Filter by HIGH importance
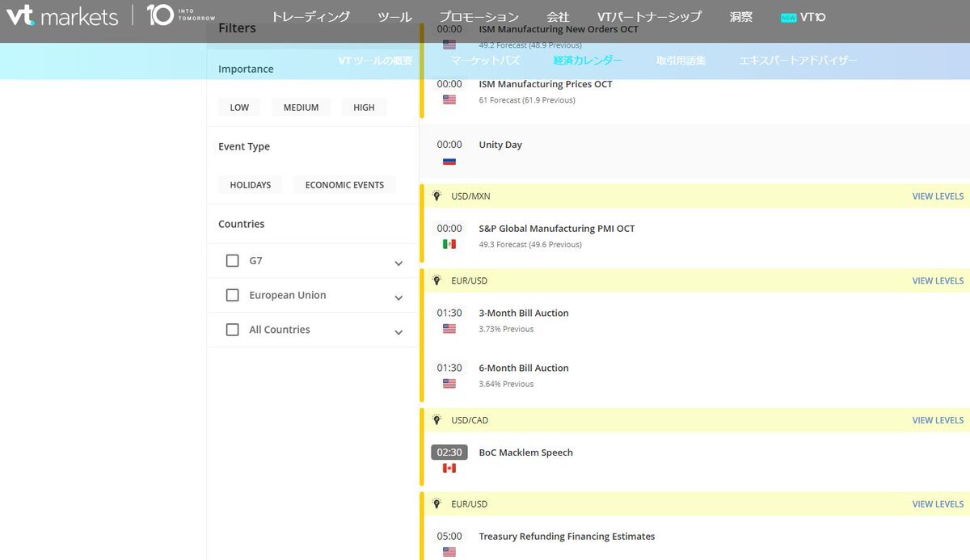The image size is (970, 560). pos(364,107)
